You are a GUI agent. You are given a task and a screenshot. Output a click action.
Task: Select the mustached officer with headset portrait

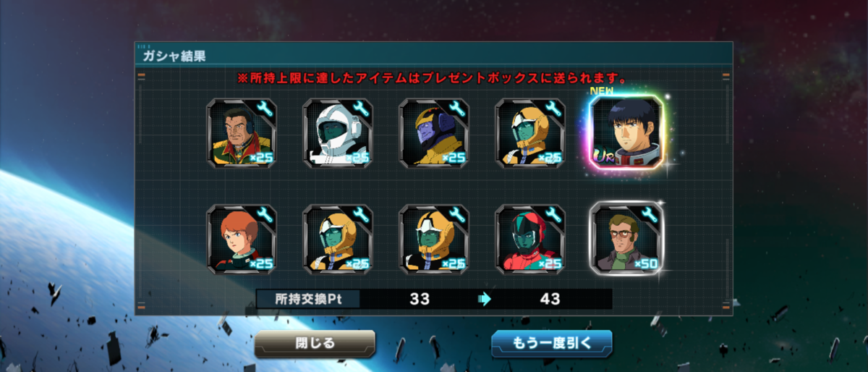[x=242, y=133]
